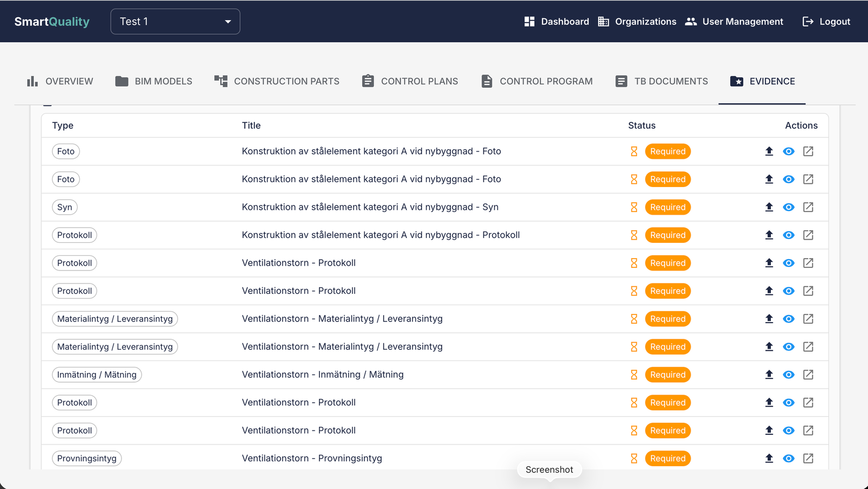Open external link for Konstruktion Protokoll row

pos(808,235)
